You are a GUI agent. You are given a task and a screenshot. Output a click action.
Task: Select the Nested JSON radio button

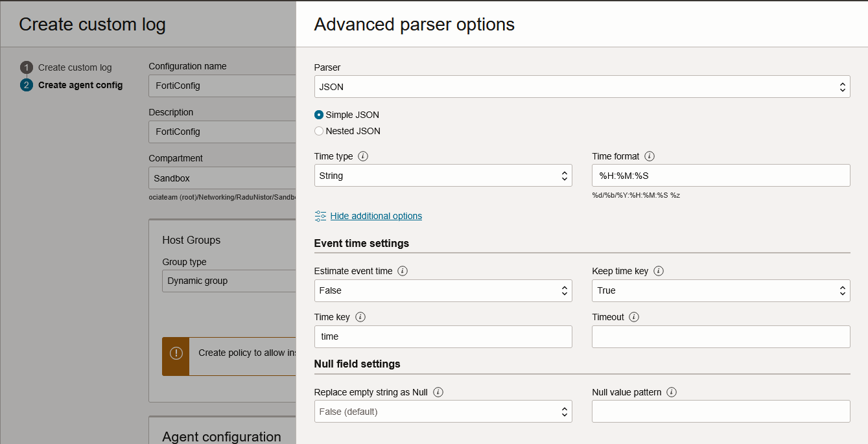[x=319, y=131]
